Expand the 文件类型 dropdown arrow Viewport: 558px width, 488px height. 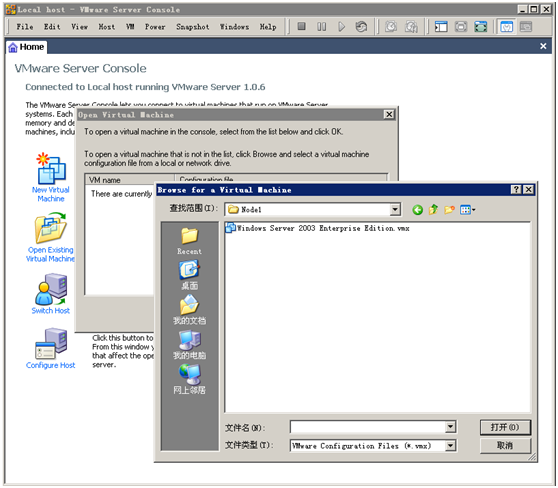pyautogui.click(x=450, y=445)
